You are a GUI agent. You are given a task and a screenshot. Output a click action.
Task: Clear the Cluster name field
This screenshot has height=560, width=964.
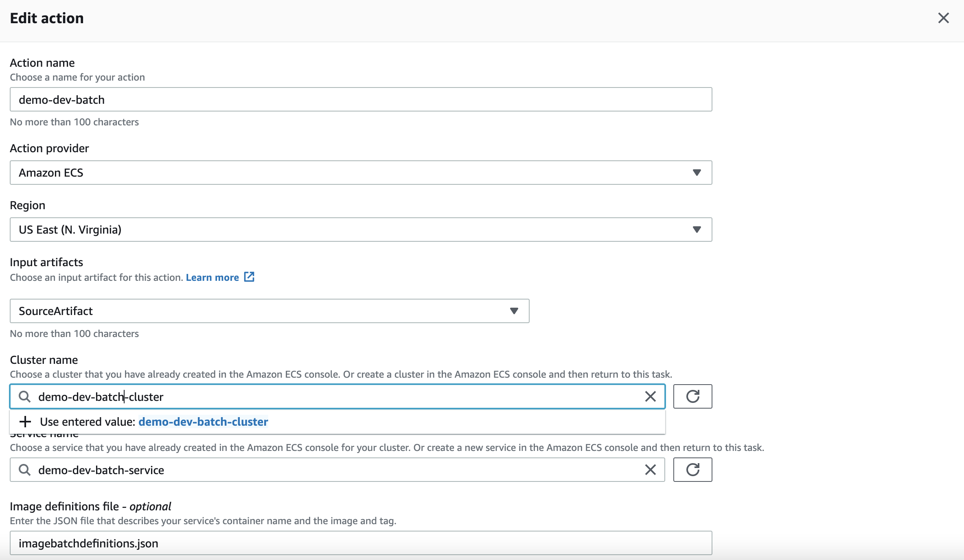(x=650, y=396)
